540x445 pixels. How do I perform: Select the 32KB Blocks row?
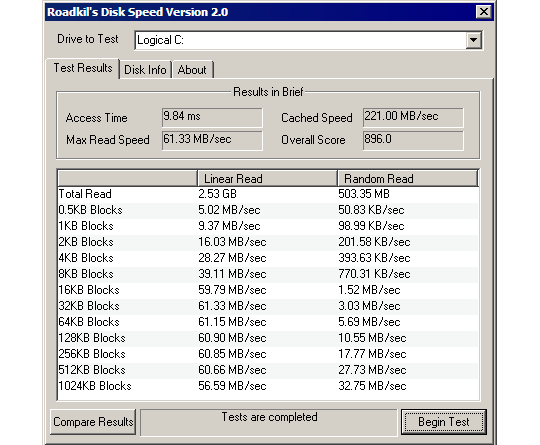point(268,306)
